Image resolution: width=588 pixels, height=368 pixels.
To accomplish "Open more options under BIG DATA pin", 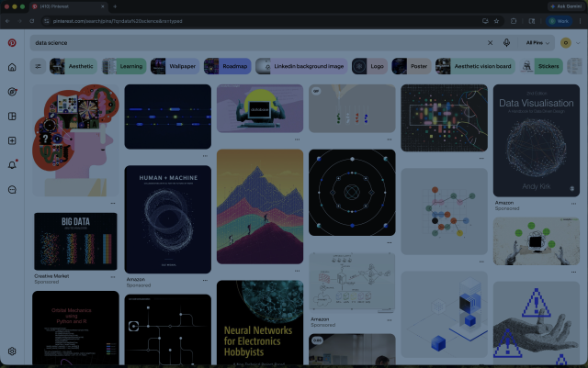I will pyautogui.click(x=113, y=277).
